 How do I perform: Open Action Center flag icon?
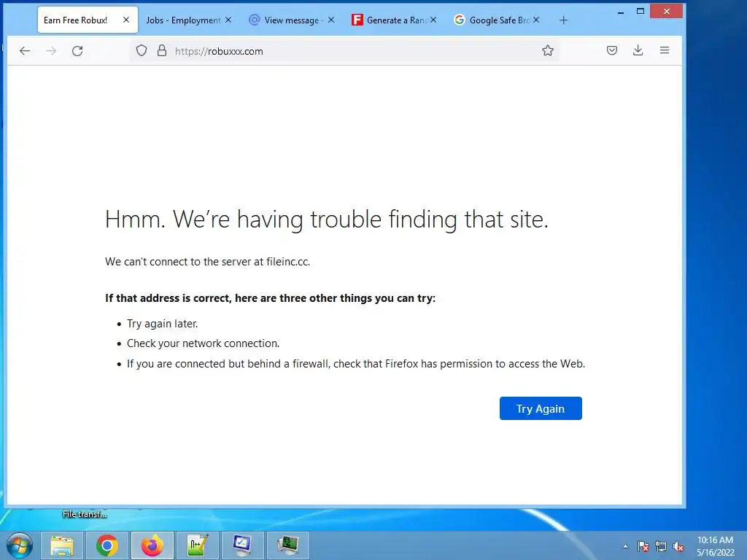(643, 546)
